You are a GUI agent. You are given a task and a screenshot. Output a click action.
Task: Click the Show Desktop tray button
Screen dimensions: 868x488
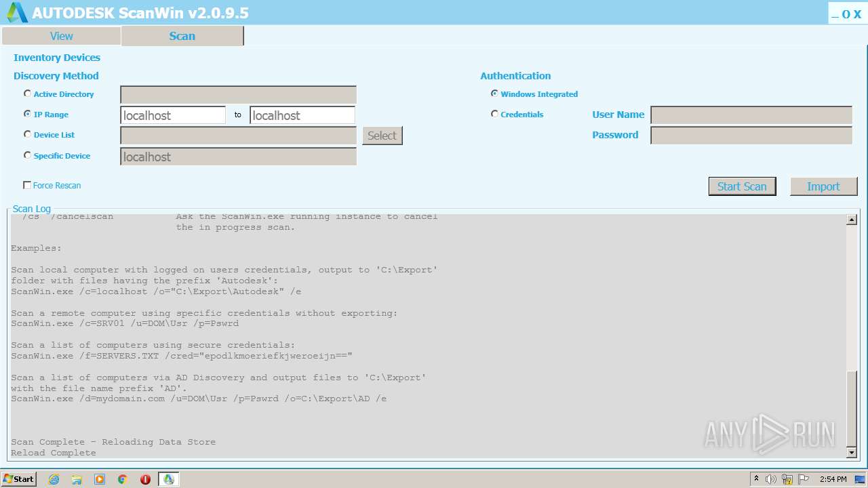(860, 479)
